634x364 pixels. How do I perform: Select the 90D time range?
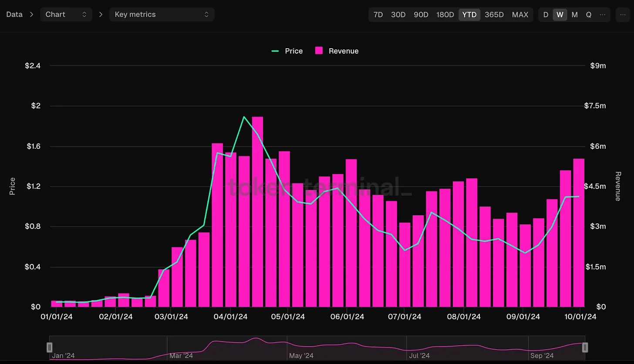click(421, 14)
